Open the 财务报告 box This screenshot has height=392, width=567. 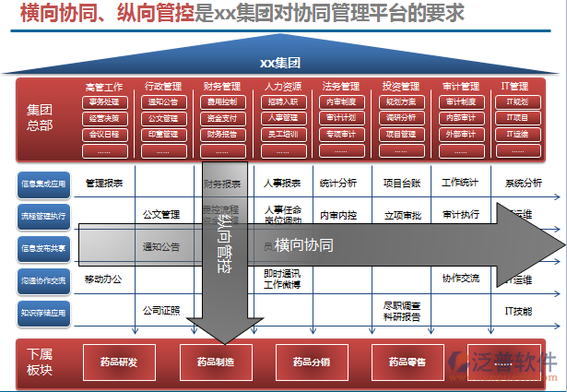click(223, 135)
